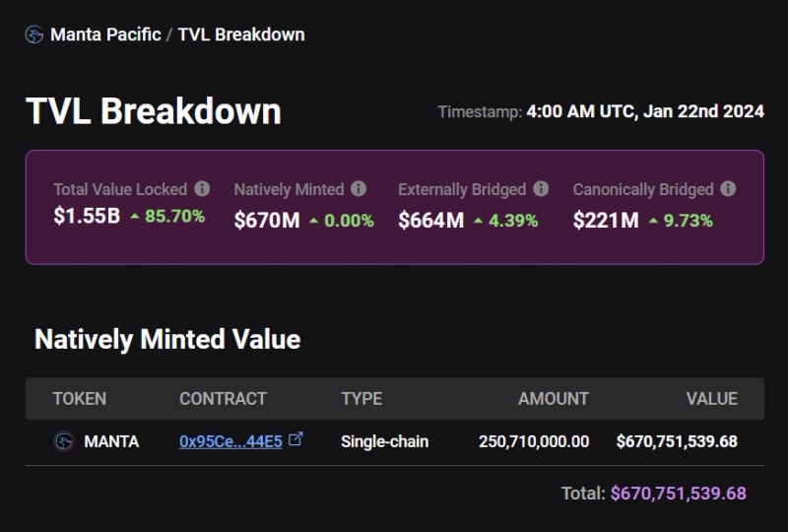Click the TOKEN column header
This screenshot has width=788, height=532.
tap(80, 399)
